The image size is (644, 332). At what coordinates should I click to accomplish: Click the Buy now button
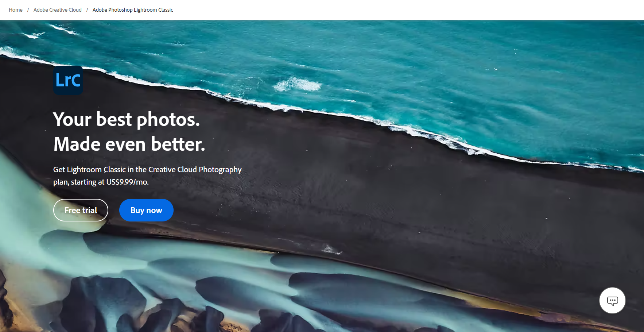146,210
